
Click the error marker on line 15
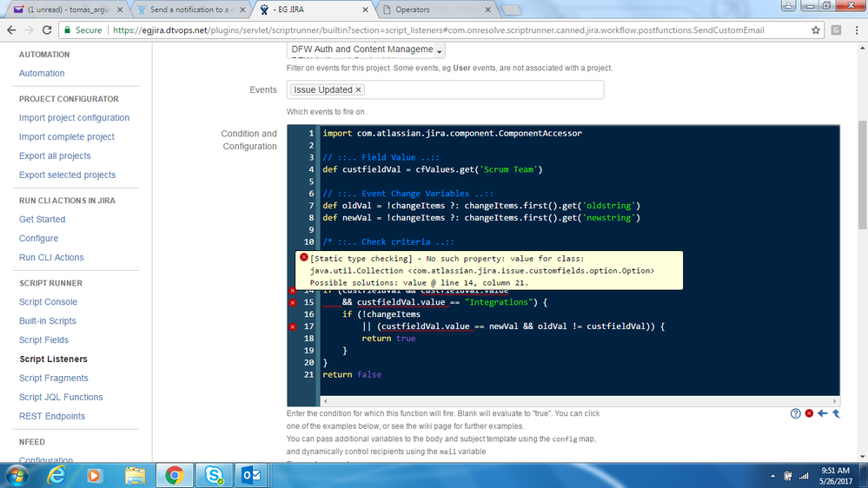[293, 303]
